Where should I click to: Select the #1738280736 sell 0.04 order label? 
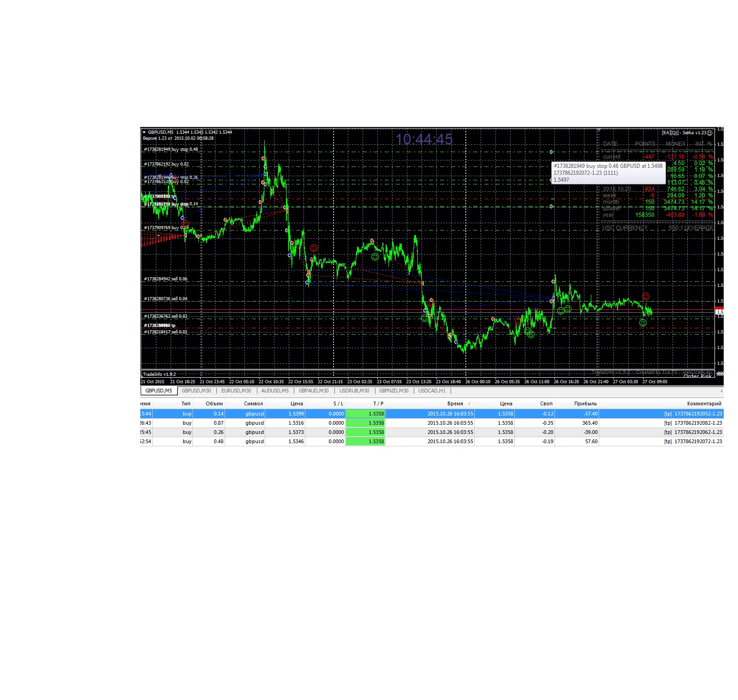pyautogui.click(x=166, y=299)
